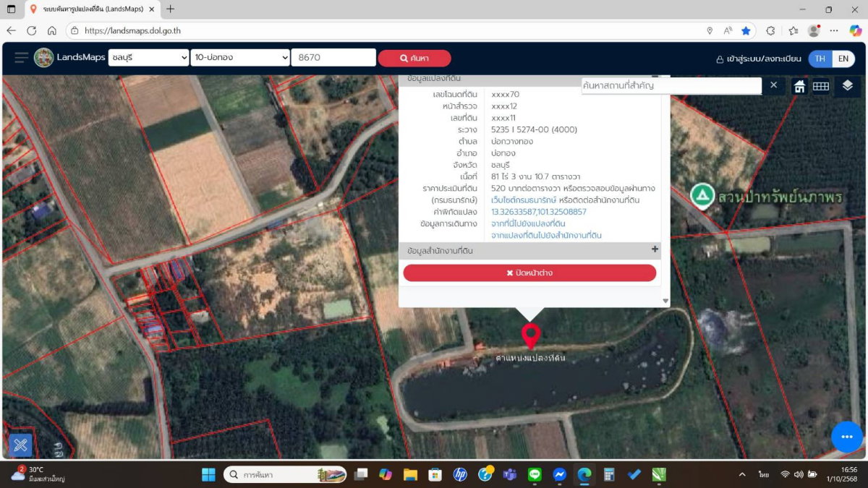Open the map layers icon
This screenshot has height=488, width=868.
coord(847,85)
